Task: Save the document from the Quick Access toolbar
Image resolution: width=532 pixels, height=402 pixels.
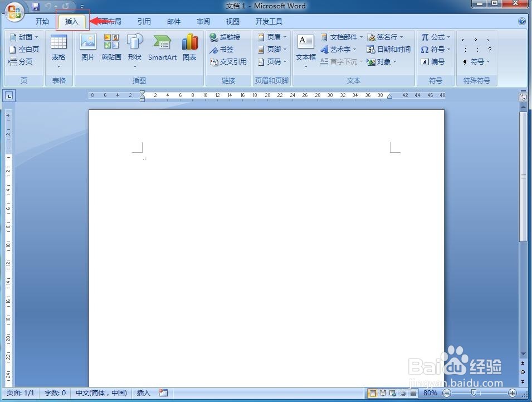Action: [x=36, y=6]
